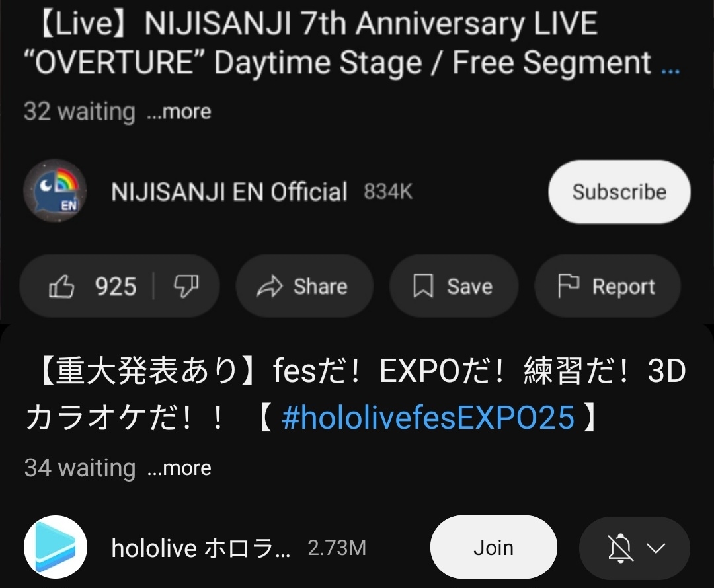Expand truncated NIJISANJI title ellipsis
The height and width of the screenshot is (588, 714).
(670, 70)
